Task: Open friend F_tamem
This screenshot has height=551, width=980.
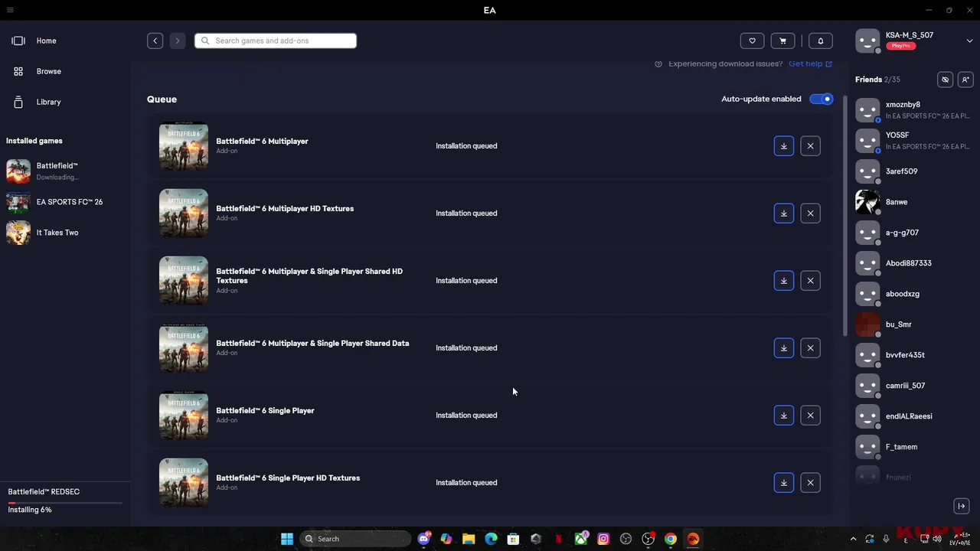Action: (x=915, y=447)
